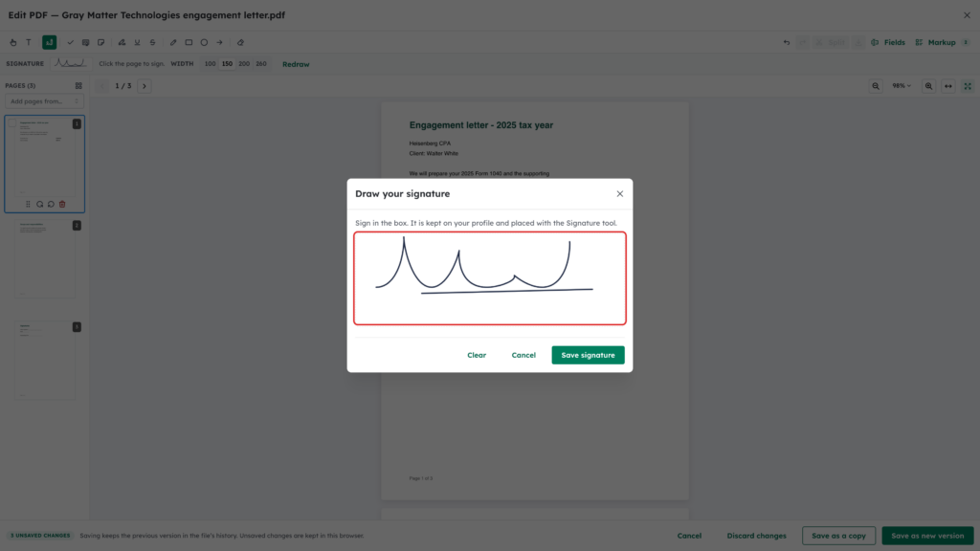The height and width of the screenshot is (551, 980).
Task: Select the sticky note tool
Action: tap(100, 42)
